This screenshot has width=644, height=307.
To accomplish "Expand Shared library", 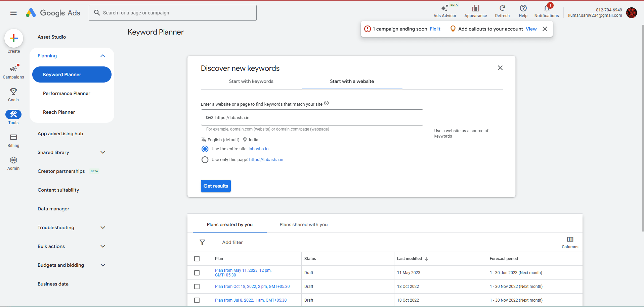I will 103,152.
